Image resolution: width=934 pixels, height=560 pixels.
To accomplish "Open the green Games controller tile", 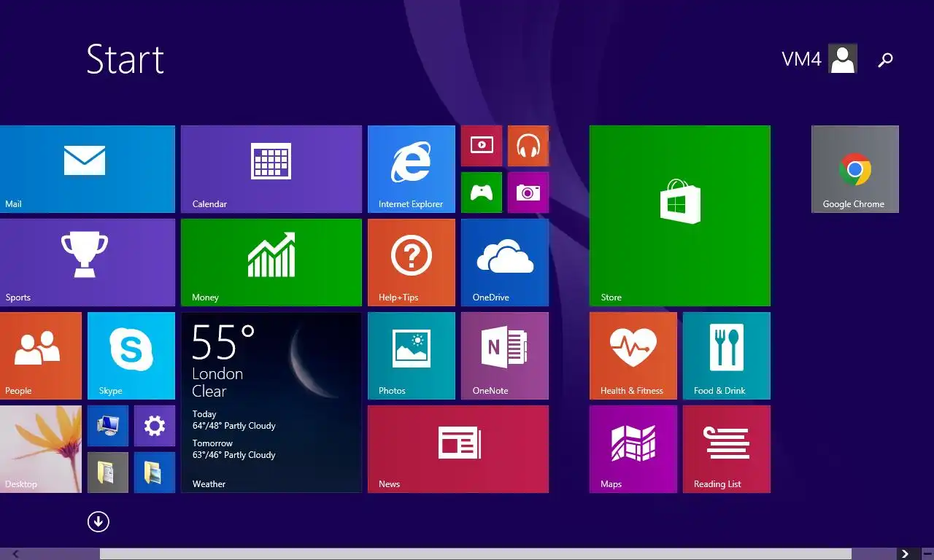I will 482,192.
